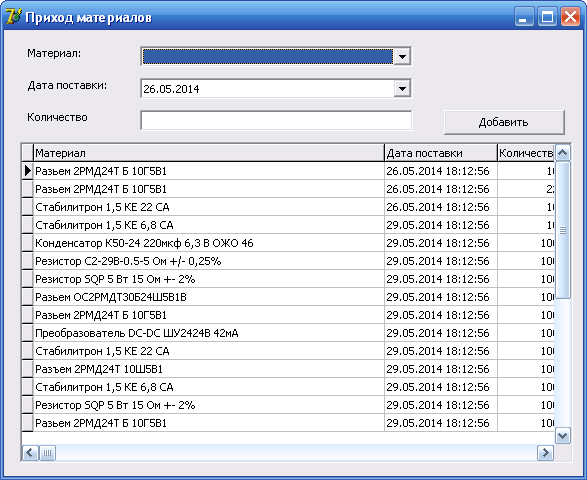Viewport: 587px width, 480px height.
Task: Click the vertical scrollbar thumb
Action: click(x=563, y=230)
